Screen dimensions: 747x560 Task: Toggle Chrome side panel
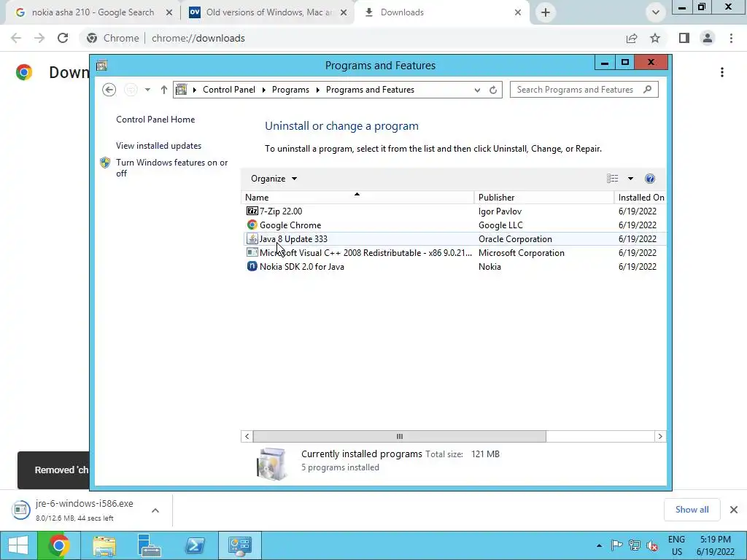pyautogui.click(x=684, y=38)
